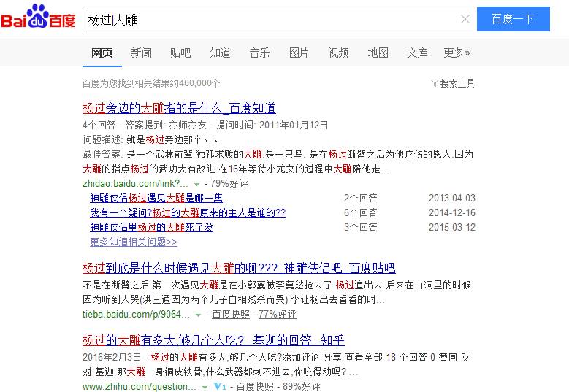Viewport: 569px width, 392px height.
Task: Click the date 2013-04-03
Action: click(x=452, y=198)
